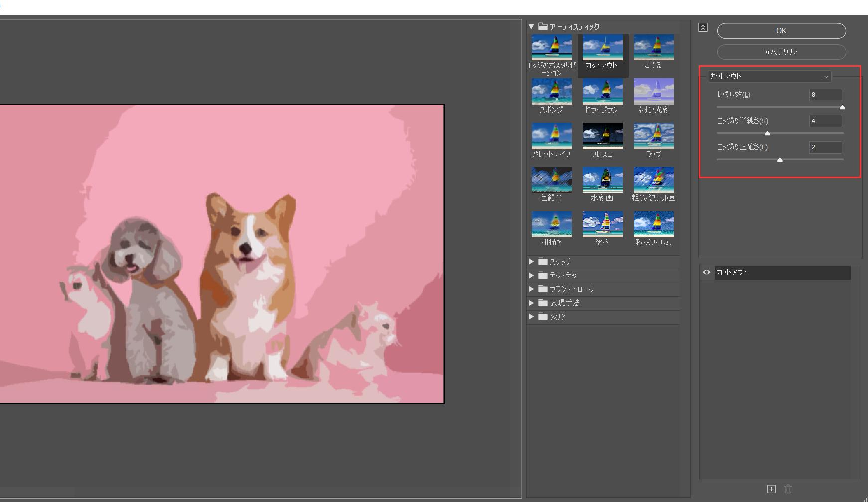Select the パレットナイフ filter thumbnail
The height and width of the screenshot is (502, 868).
pyautogui.click(x=551, y=136)
